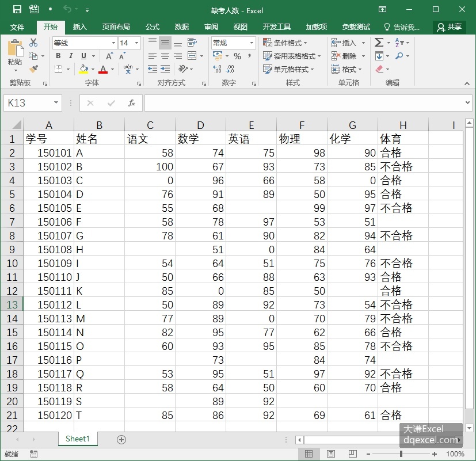
Task: Open the borders dropdown arrow
Action: [68, 69]
